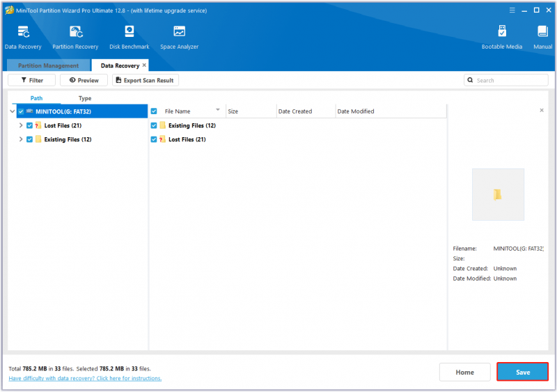The image size is (557, 392).
Task: Toggle the File Name select-all checkbox
Action: pyautogui.click(x=154, y=111)
